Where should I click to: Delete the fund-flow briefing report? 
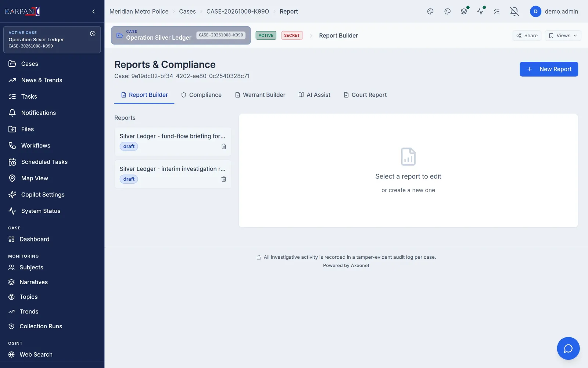pyautogui.click(x=224, y=146)
